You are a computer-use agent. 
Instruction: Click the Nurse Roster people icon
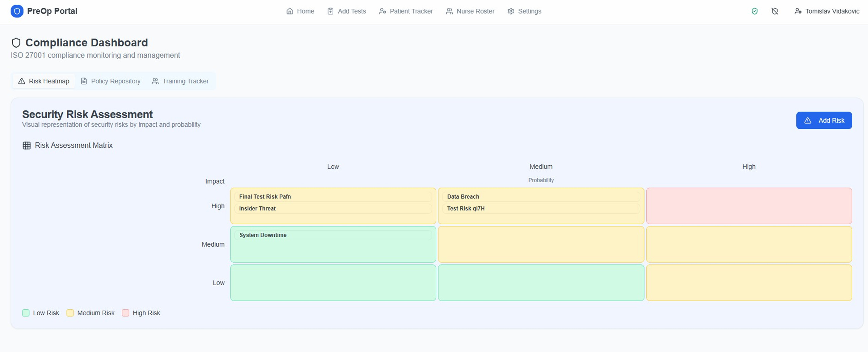pos(449,11)
